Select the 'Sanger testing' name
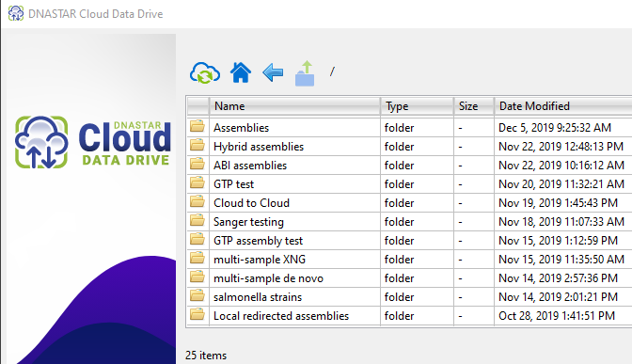The image size is (632, 364). (248, 222)
